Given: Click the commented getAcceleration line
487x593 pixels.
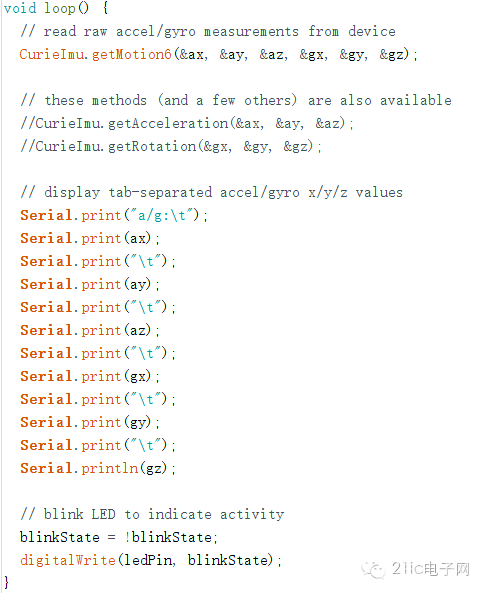Looking at the screenshot, I should (187, 124).
